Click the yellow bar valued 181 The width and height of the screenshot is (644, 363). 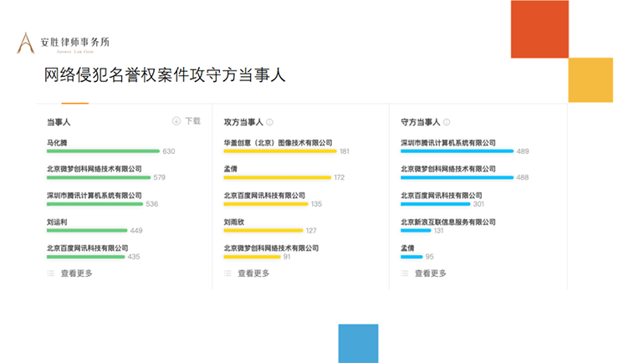click(x=280, y=151)
